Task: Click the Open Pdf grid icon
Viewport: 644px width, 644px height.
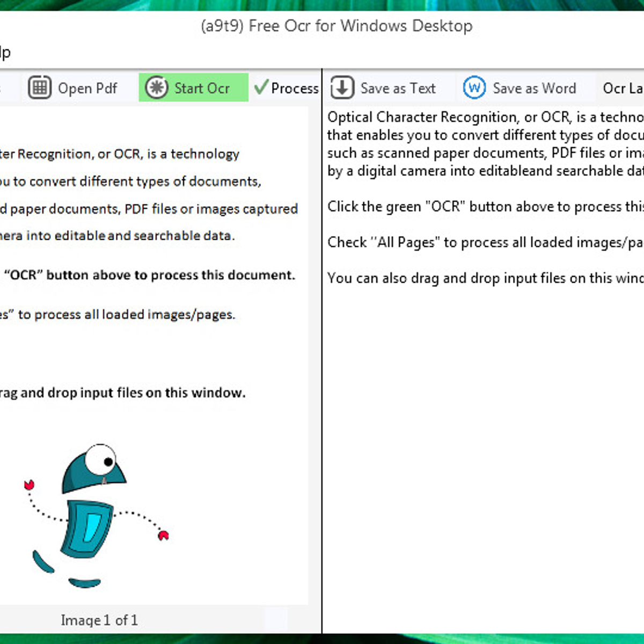Action: 39,87
